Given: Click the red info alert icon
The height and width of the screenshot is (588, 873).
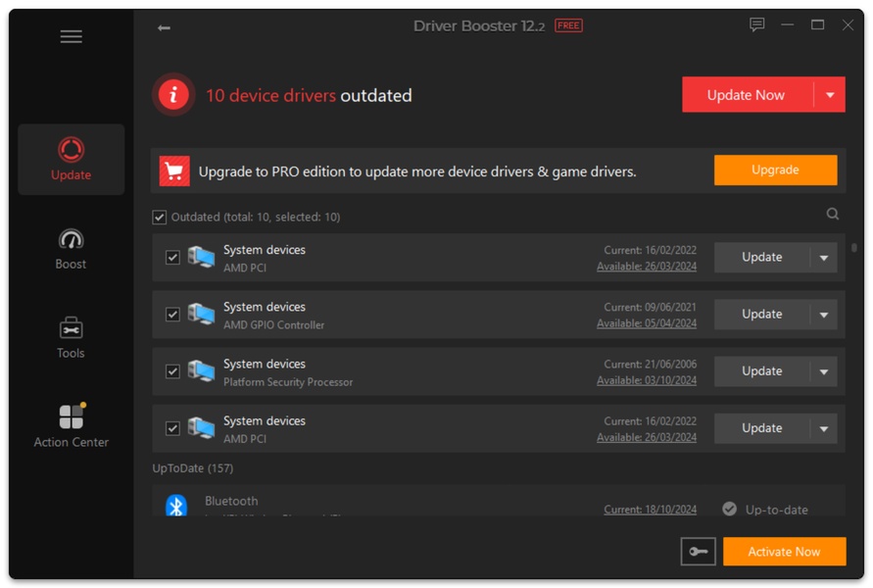Looking at the screenshot, I should pyautogui.click(x=173, y=95).
